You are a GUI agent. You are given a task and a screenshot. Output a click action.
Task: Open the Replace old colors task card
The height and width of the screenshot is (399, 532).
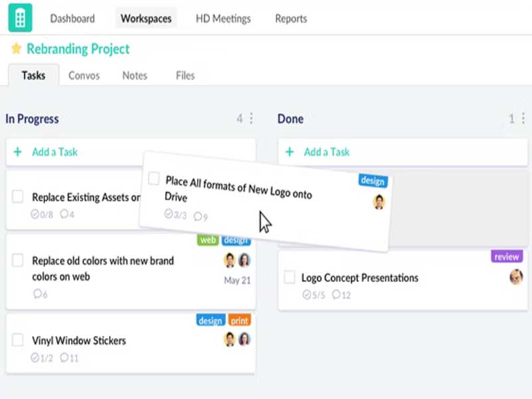[103, 269]
